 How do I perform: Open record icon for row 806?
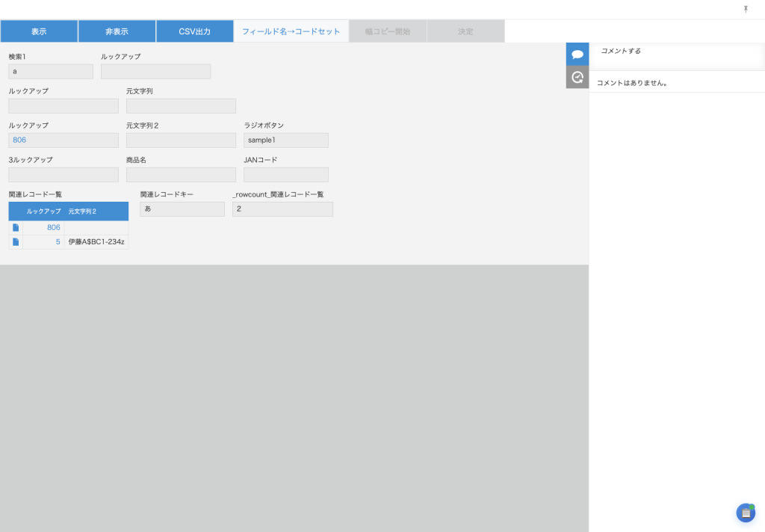[16, 227]
